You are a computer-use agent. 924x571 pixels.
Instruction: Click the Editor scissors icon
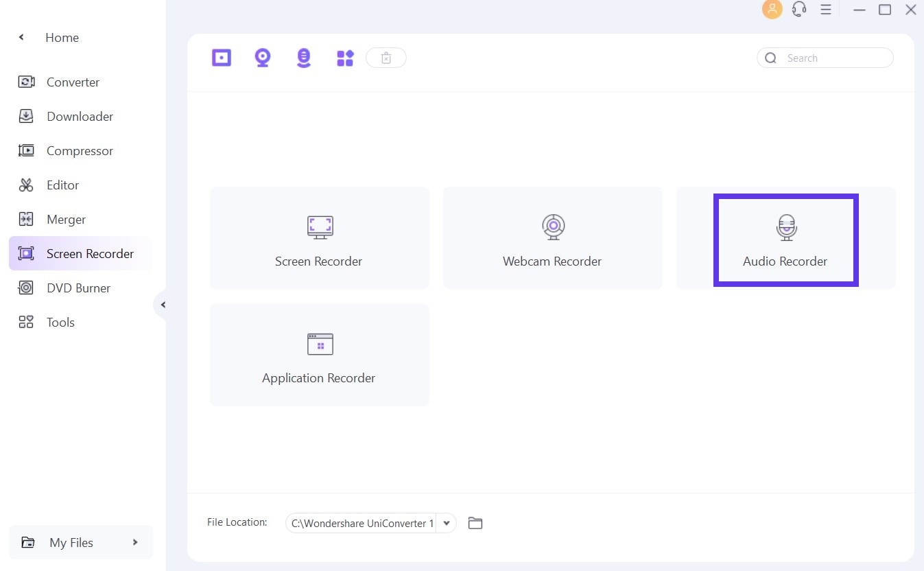(26, 185)
